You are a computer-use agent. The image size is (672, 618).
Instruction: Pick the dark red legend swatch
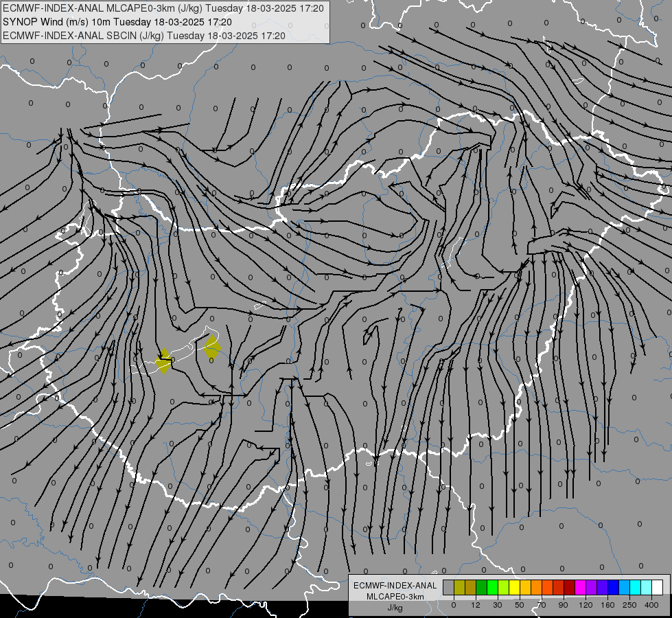pos(570,588)
